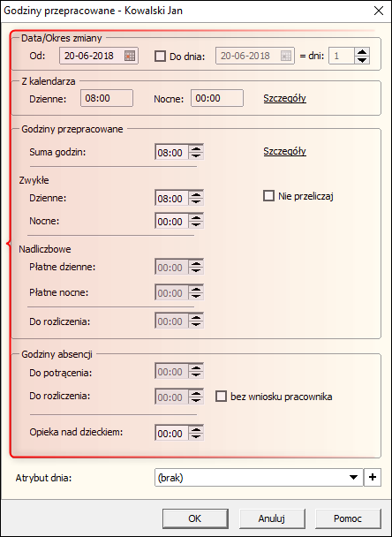Check bez wniosku pracownika option
The height and width of the screenshot is (537, 392).
coord(222,397)
